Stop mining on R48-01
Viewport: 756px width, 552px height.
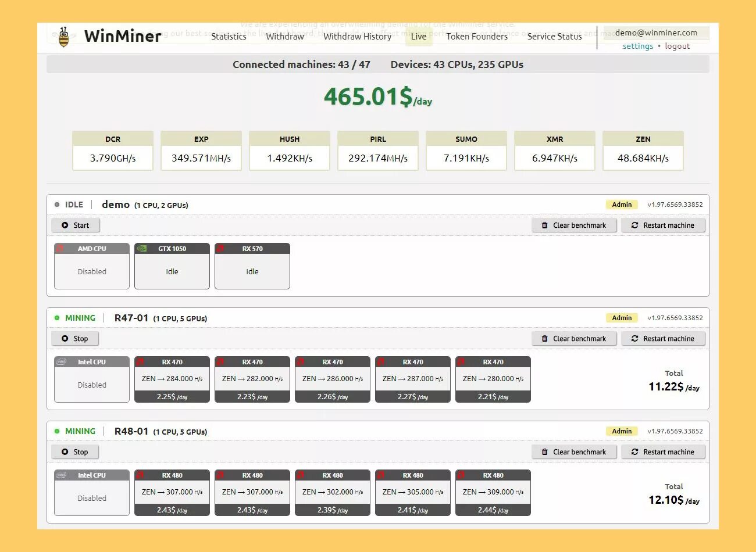(x=75, y=451)
